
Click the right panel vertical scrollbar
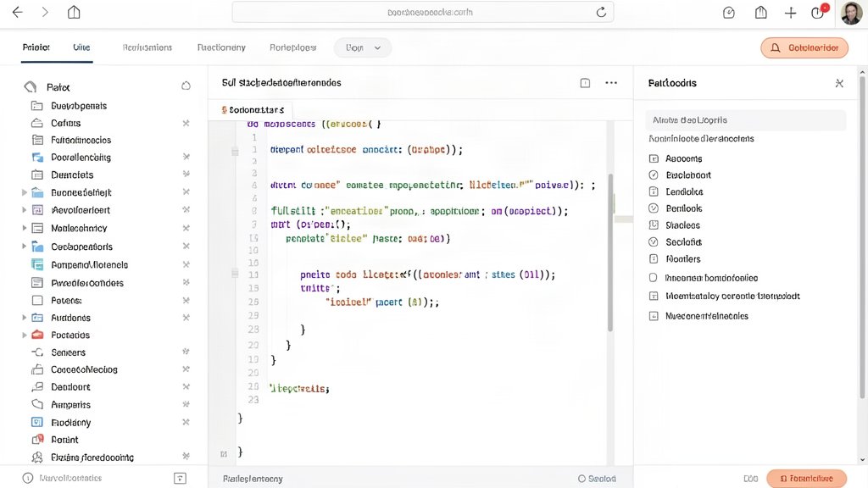(862, 237)
